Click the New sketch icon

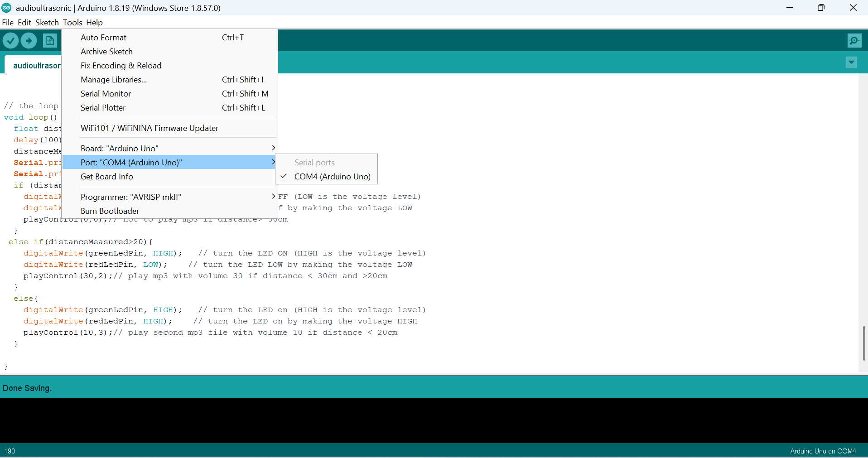tap(50, 41)
